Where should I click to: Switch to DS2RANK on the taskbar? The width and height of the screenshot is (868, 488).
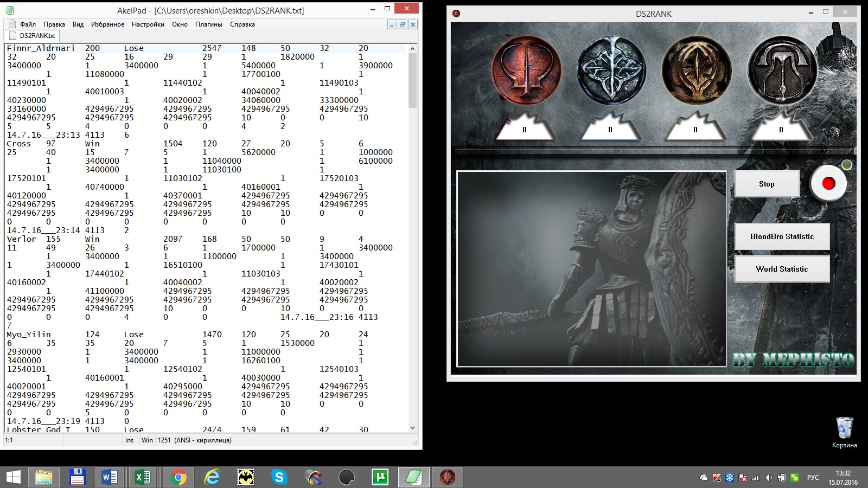[x=447, y=477]
